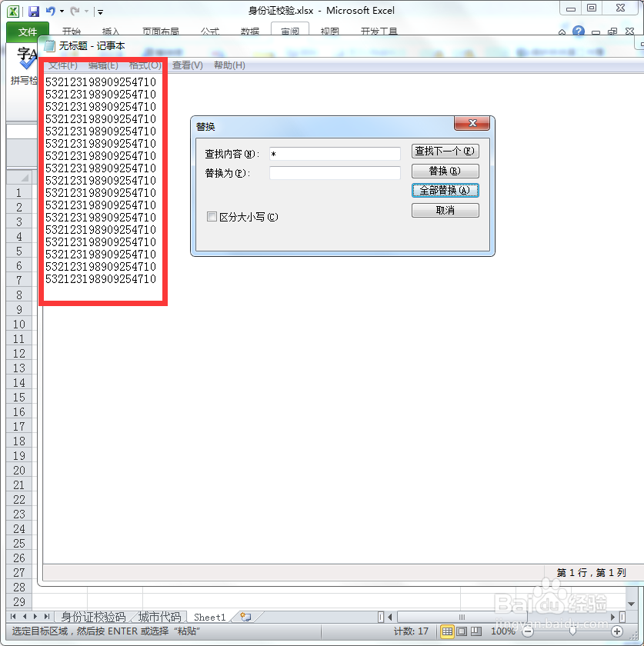Viewport: 644px width, 646px height.
Task: Click the horizontal scrollbar right arrow
Action: [x=612, y=617]
